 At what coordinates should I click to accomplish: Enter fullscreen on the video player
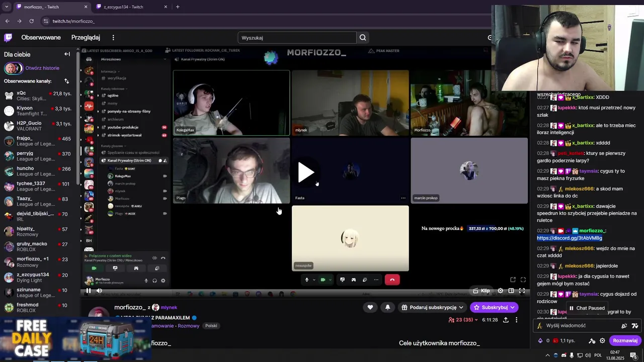522,291
